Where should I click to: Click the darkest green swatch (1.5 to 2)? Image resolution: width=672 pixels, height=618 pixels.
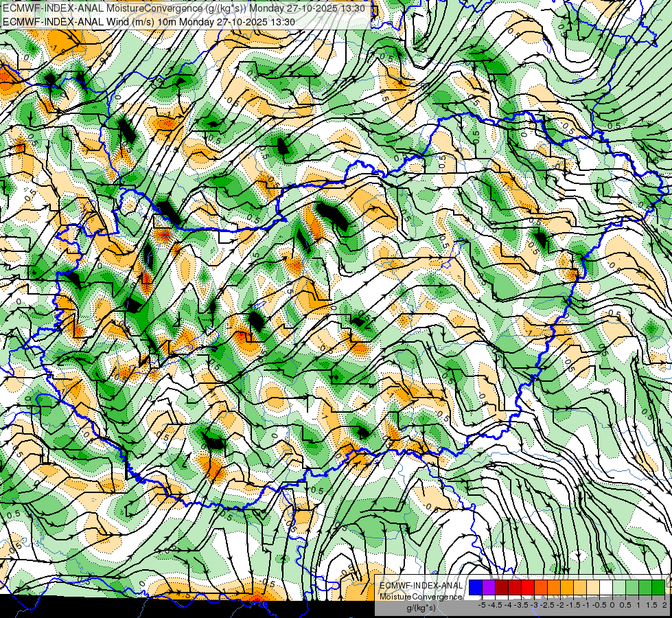tap(658, 587)
